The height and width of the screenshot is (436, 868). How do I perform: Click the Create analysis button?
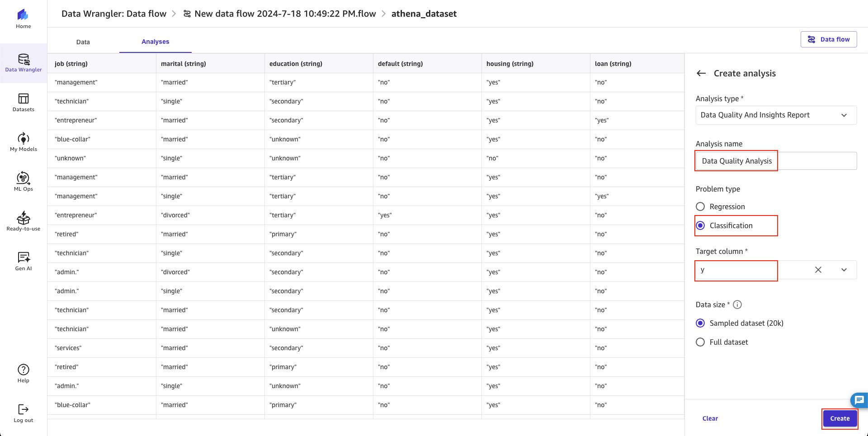pyautogui.click(x=840, y=418)
